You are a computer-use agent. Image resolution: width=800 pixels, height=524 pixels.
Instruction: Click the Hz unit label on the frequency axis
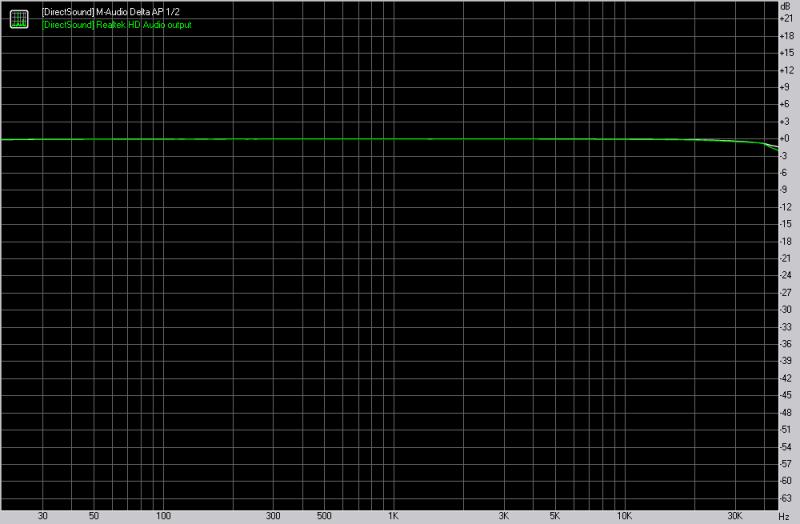click(x=786, y=517)
